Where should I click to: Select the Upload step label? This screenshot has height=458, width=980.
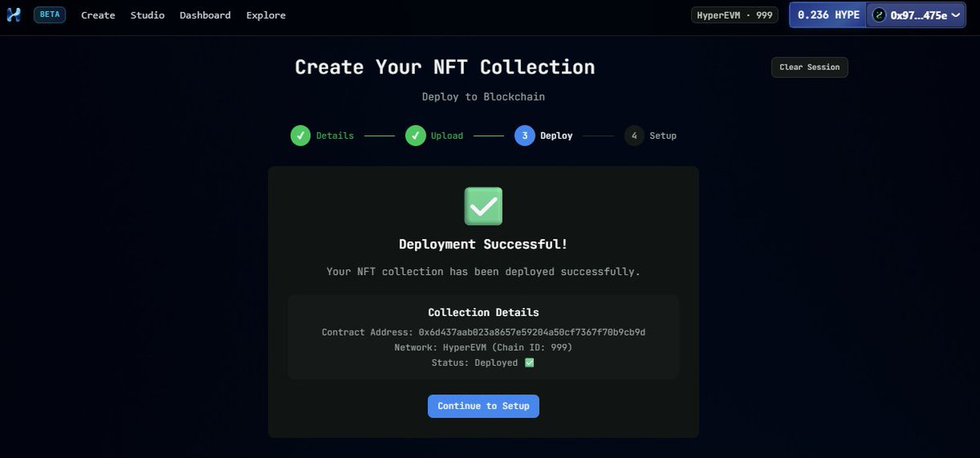[447, 136]
